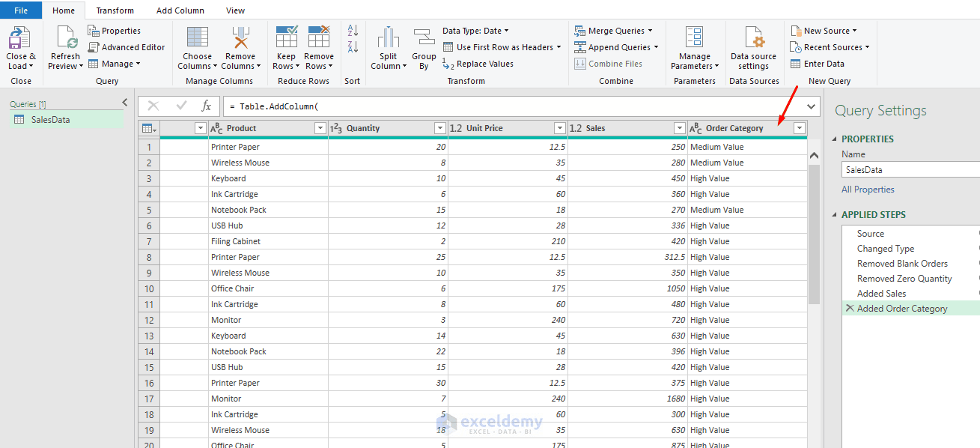Screen dimensions: 980x448
Task: Open the File tab
Action: (21, 10)
